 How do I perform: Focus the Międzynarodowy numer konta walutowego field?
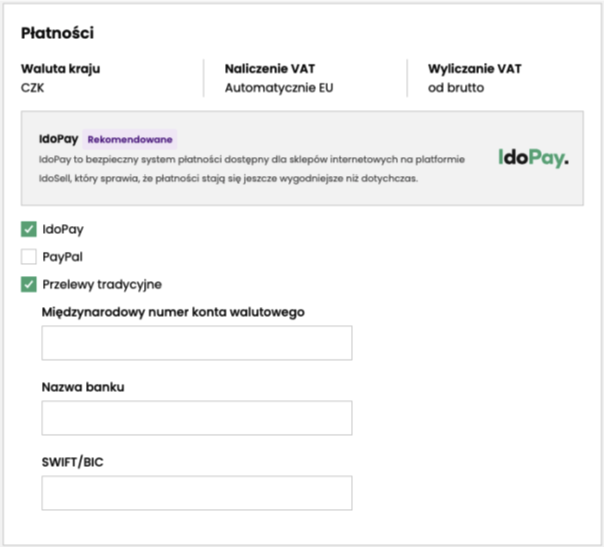tap(197, 343)
